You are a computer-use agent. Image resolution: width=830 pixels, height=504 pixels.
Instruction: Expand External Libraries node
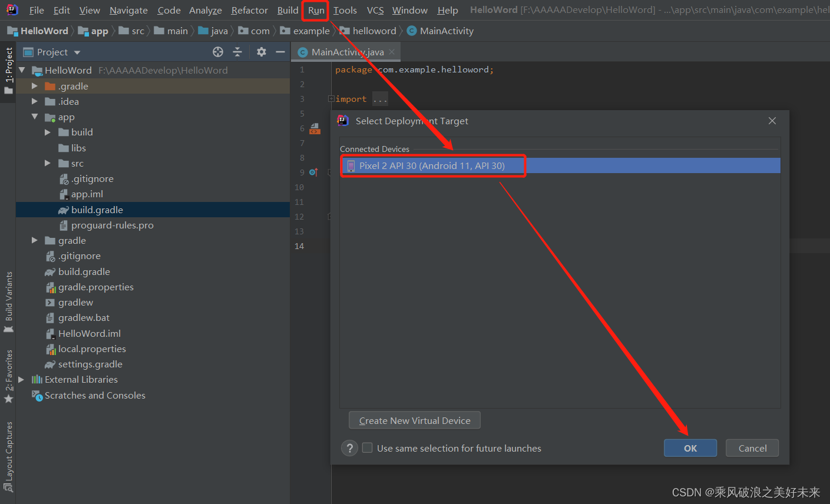tap(21, 380)
